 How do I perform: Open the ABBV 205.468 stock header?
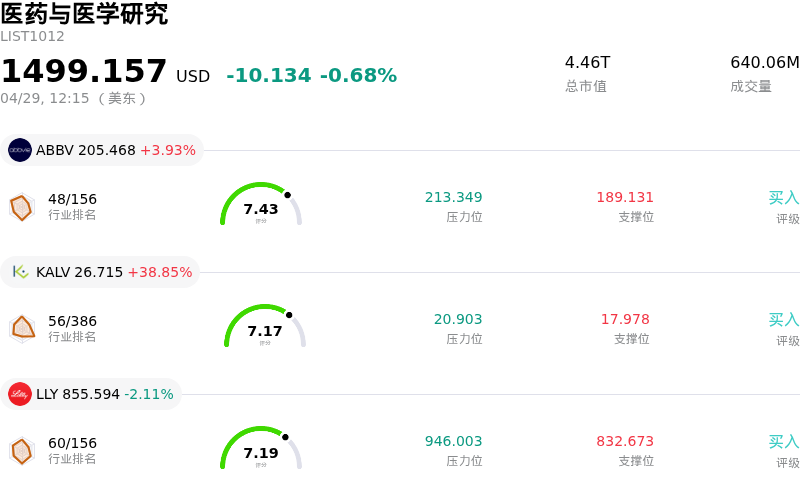tap(102, 150)
